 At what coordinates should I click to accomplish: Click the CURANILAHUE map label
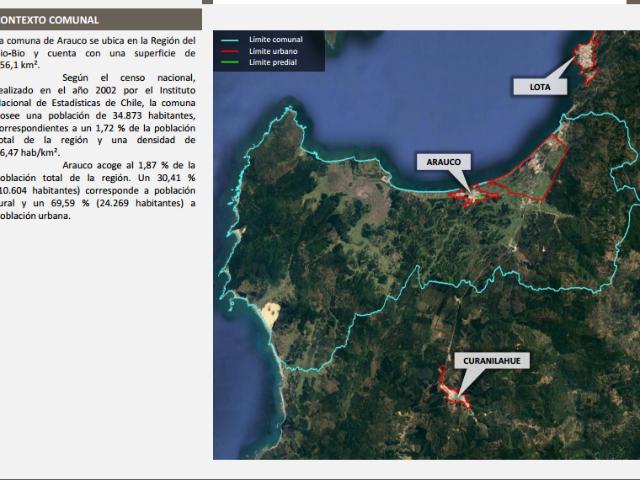[493, 360]
